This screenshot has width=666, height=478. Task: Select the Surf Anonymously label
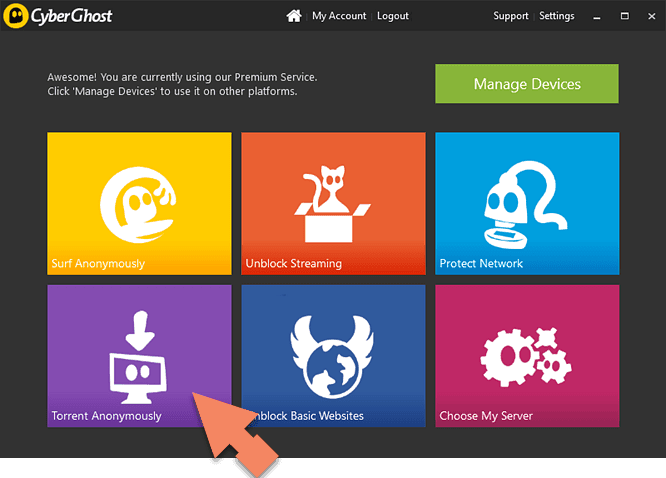pyautogui.click(x=98, y=264)
